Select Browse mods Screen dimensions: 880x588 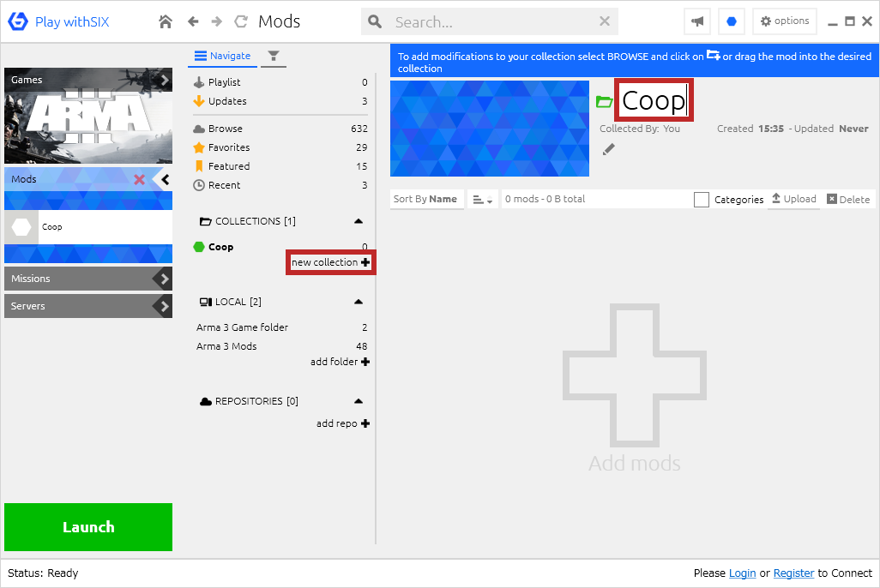click(x=280, y=129)
